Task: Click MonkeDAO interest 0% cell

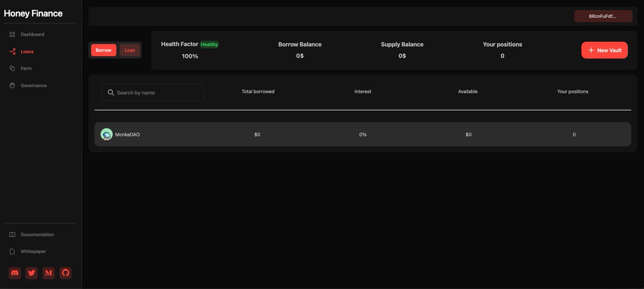Action: tap(363, 134)
